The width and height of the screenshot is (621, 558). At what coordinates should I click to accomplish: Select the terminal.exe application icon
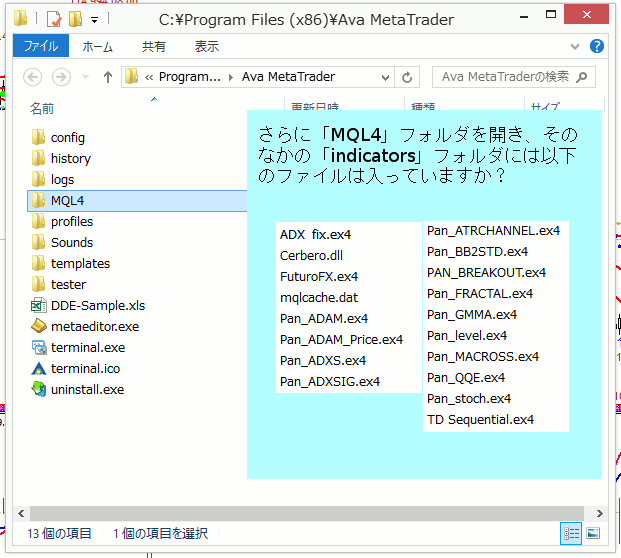(39, 347)
